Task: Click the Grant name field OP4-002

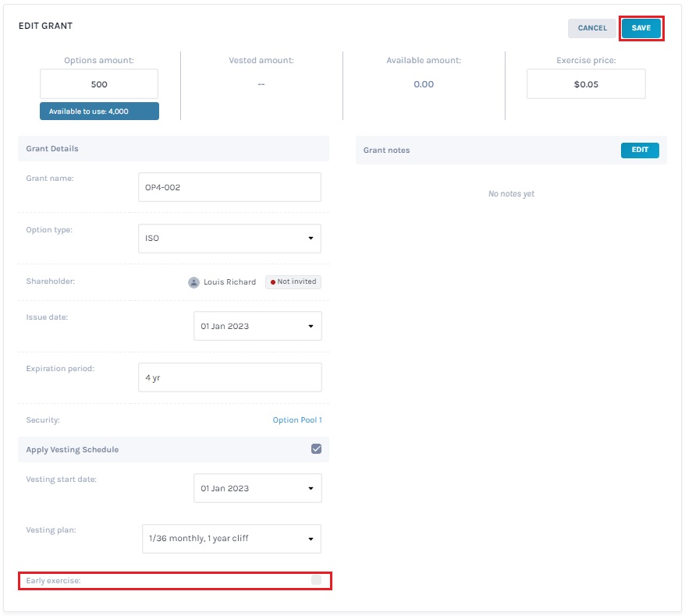Action: [x=229, y=187]
